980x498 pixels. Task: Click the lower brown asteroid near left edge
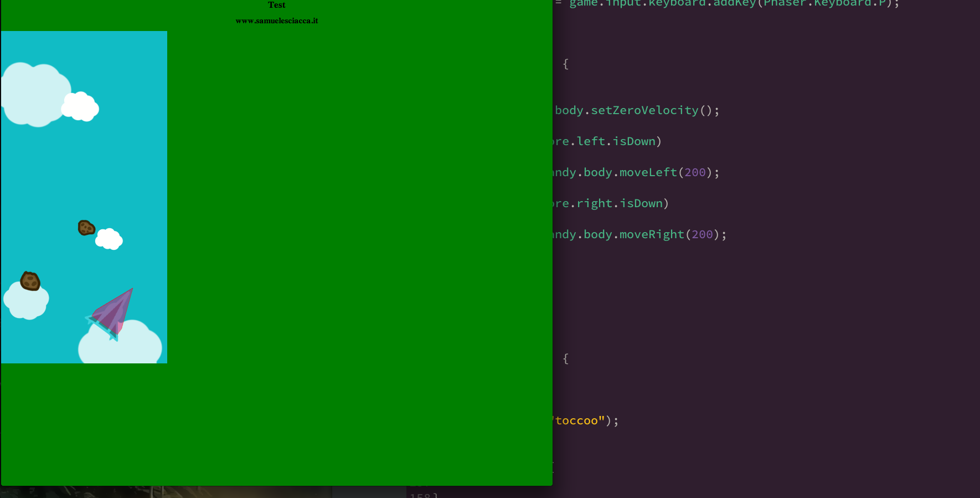point(30,281)
